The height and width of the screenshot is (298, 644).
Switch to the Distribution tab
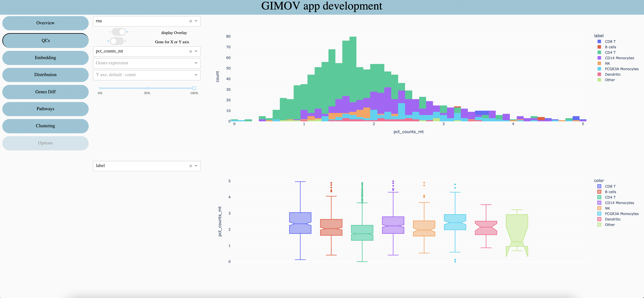coord(45,75)
